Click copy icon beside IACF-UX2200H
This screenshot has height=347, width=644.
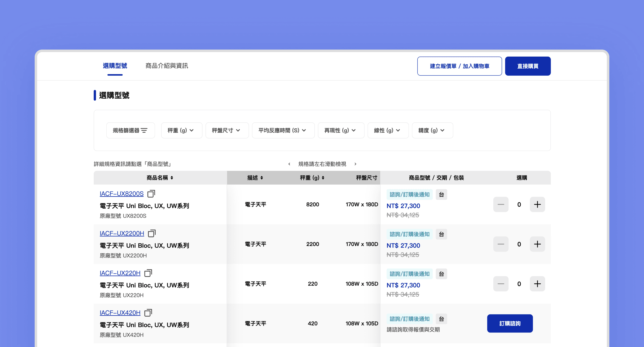coord(152,233)
